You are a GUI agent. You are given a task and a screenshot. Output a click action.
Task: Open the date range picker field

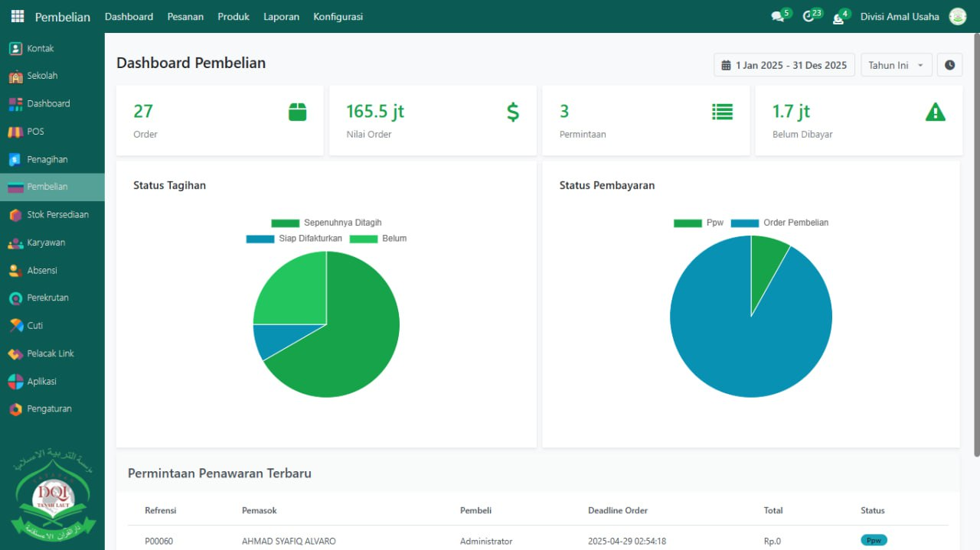click(784, 65)
